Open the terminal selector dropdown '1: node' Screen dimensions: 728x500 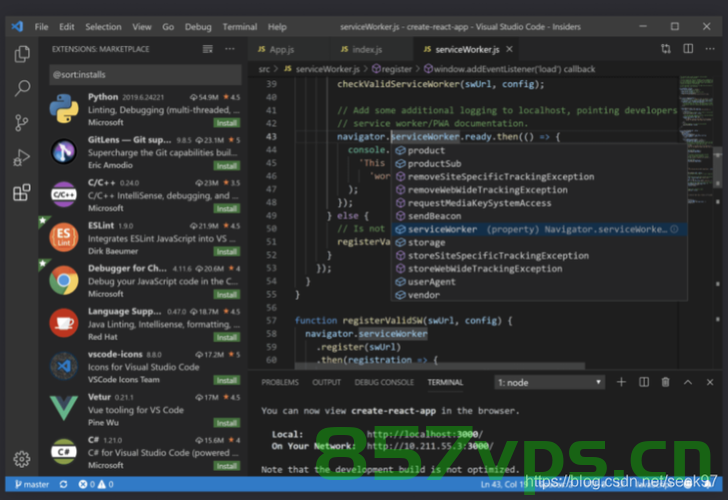[x=549, y=383]
